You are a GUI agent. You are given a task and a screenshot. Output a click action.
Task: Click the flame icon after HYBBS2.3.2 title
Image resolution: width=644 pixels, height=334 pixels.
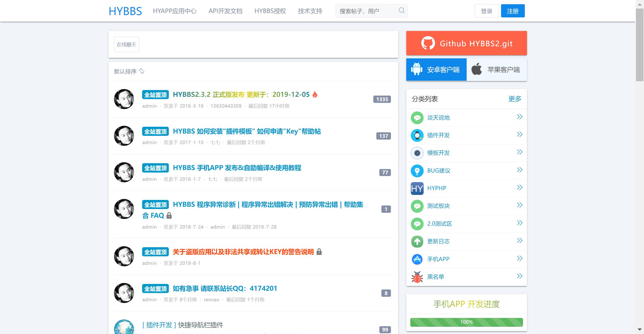coord(315,94)
